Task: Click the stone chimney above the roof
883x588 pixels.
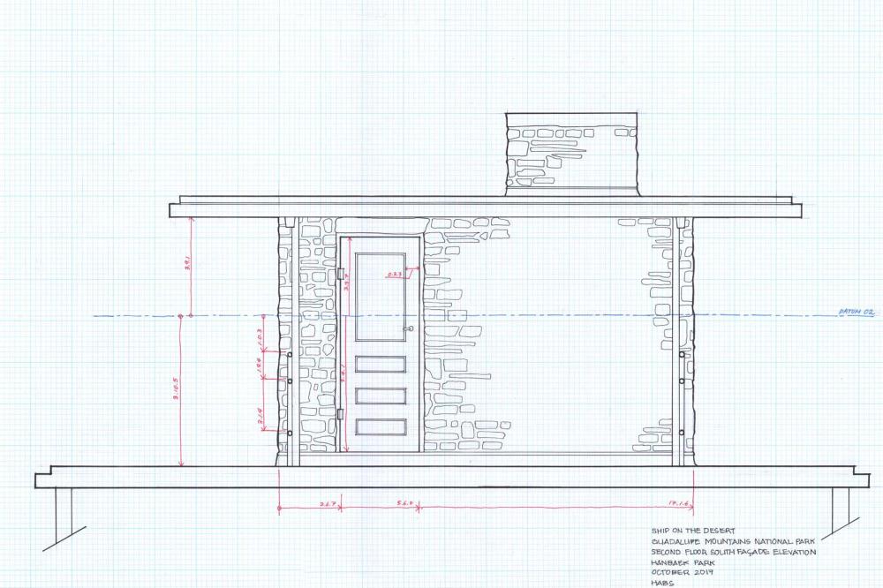Action: 570,155
